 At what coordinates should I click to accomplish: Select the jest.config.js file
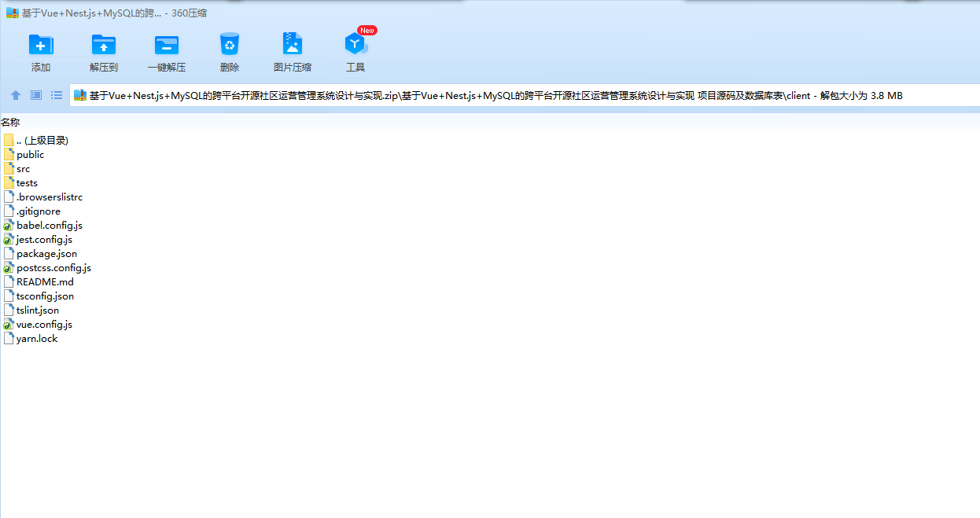click(38, 240)
